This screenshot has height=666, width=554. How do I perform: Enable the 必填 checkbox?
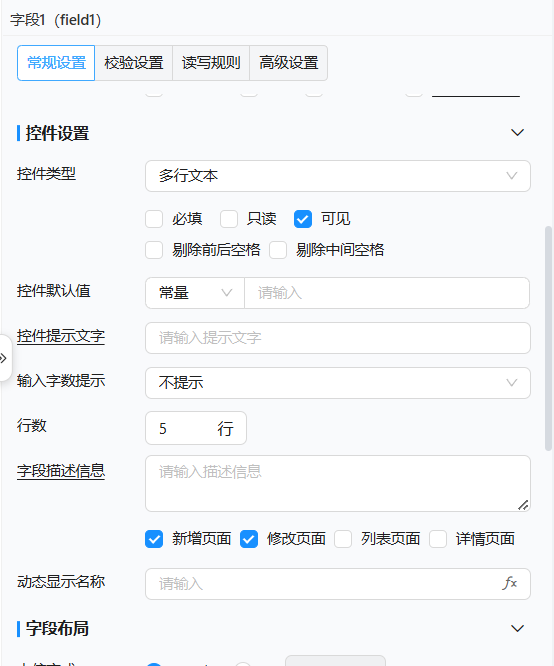[x=154, y=219]
